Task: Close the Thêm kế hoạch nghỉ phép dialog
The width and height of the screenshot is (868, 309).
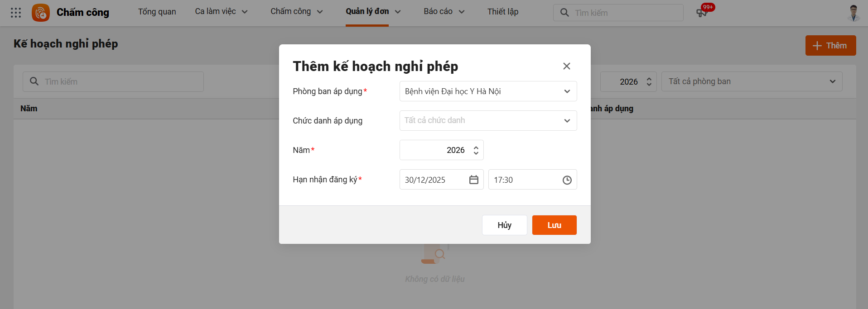Action: (x=566, y=66)
